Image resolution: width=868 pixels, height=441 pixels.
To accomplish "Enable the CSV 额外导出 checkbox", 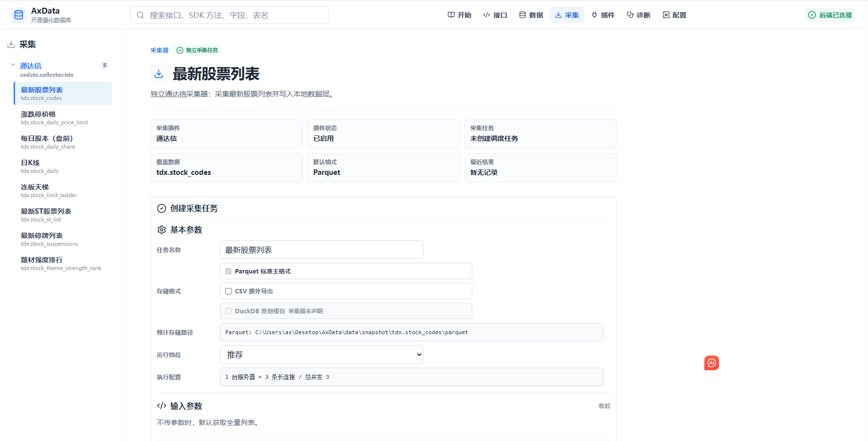I will tap(228, 291).
